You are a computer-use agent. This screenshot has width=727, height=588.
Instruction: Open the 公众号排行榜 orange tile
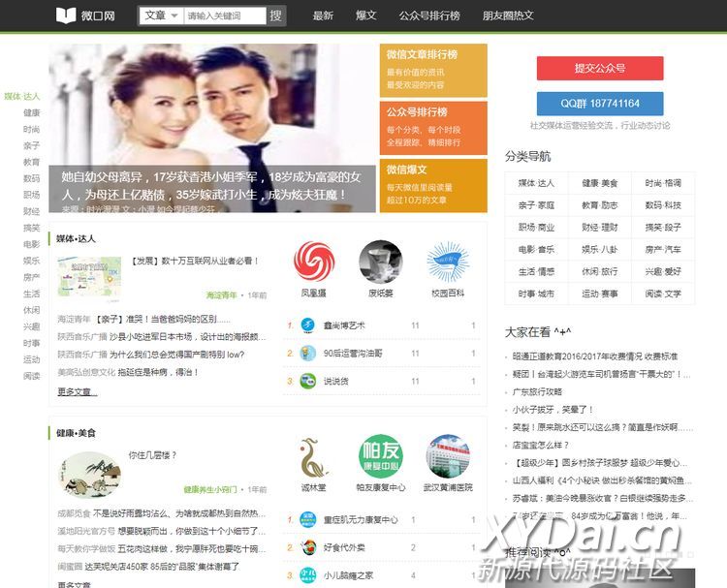[x=433, y=128]
